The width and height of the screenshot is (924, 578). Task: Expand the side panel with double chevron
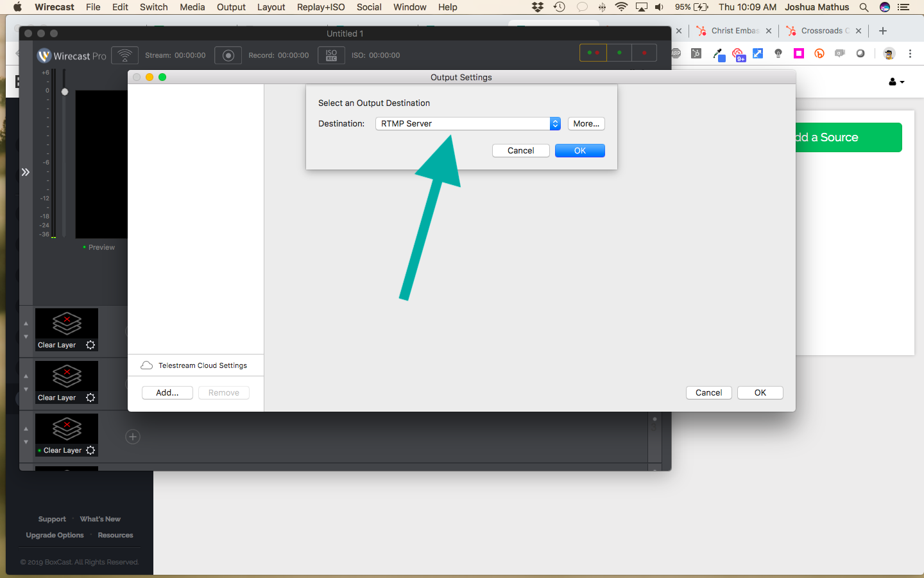click(26, 172)
